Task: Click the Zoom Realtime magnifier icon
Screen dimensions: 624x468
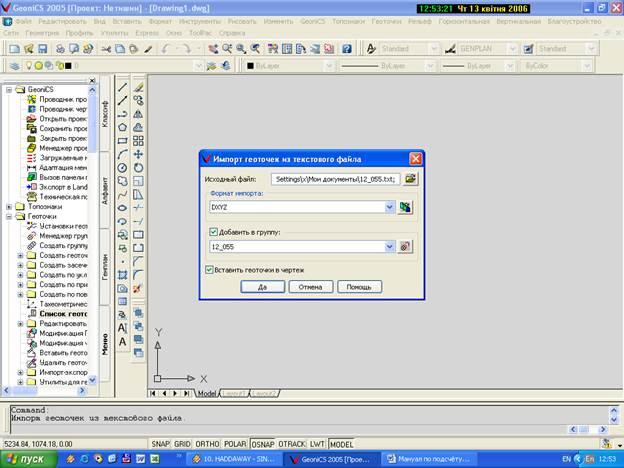Action: click(x=227, y=49)
